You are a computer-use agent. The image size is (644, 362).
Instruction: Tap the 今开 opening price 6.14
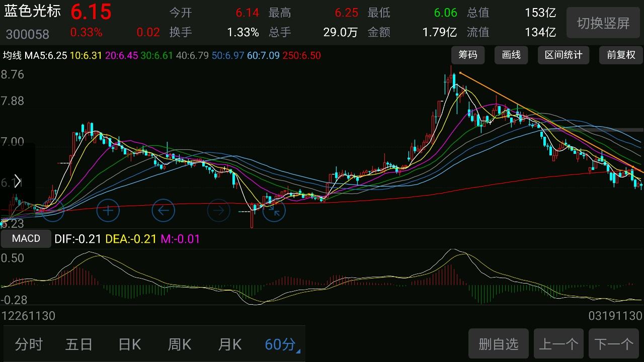pos(248,13)
